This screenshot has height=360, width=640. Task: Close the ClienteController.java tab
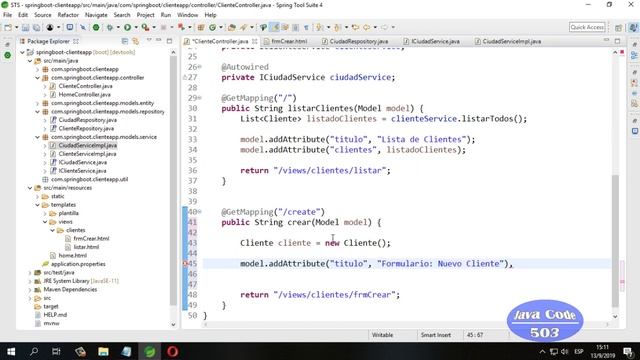(x=254, y=41)
